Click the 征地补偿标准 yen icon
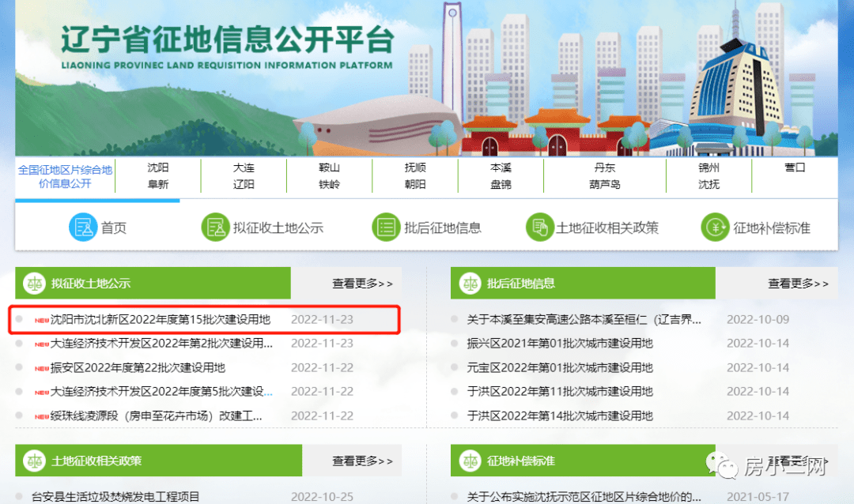The width and height of the screenshot is (854, 504). pos(715,228)
